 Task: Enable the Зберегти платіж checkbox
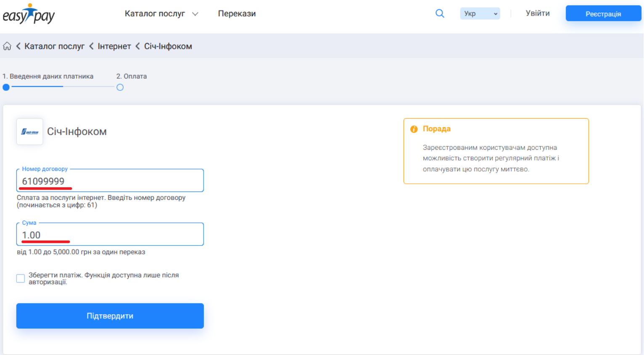21,278
